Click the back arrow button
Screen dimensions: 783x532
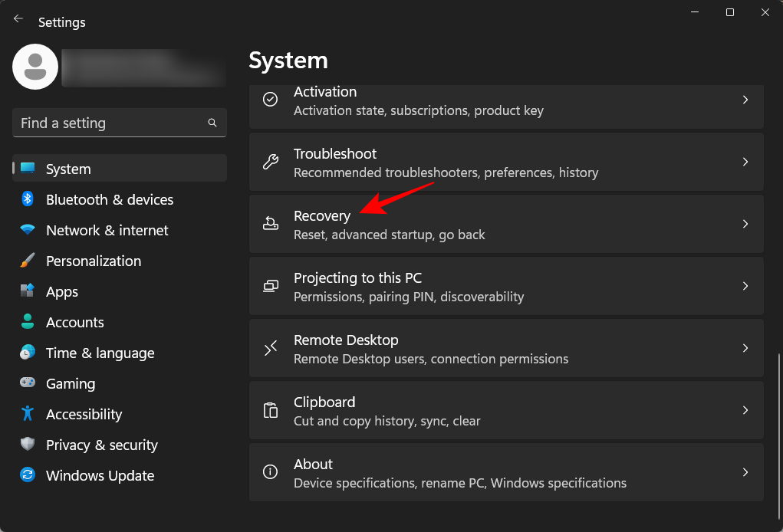(x=18, y=18)
